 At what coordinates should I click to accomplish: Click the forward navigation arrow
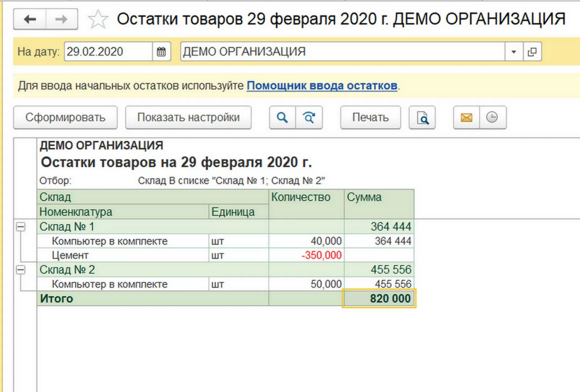pyautogui.click(x=61, y=19)
